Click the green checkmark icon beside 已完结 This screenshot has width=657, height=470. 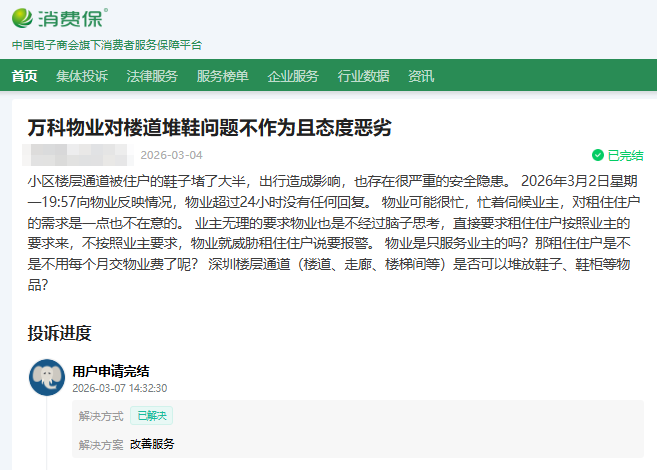pyautogui.click(x=597, y=155)
